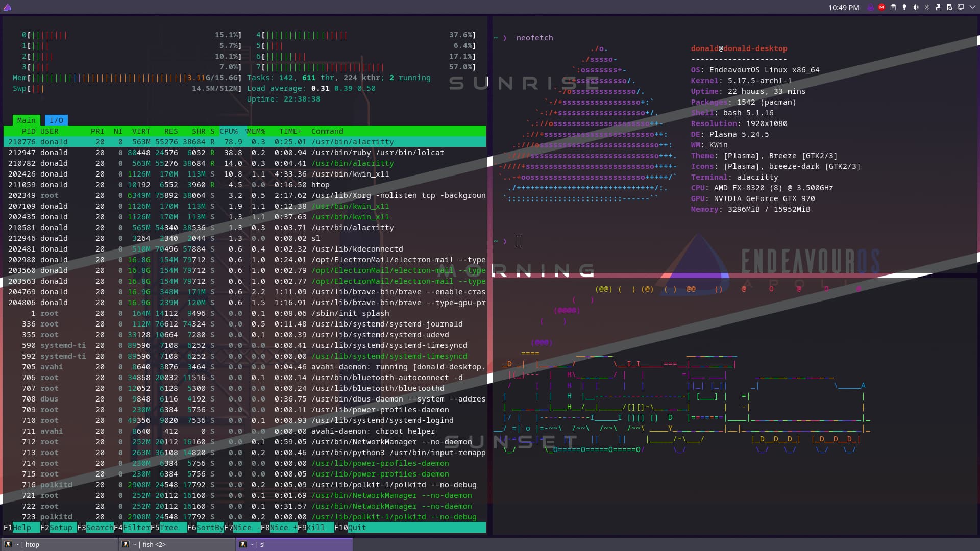
Task: Click the purple user tray icon
Action: click(x=870, y=7)
